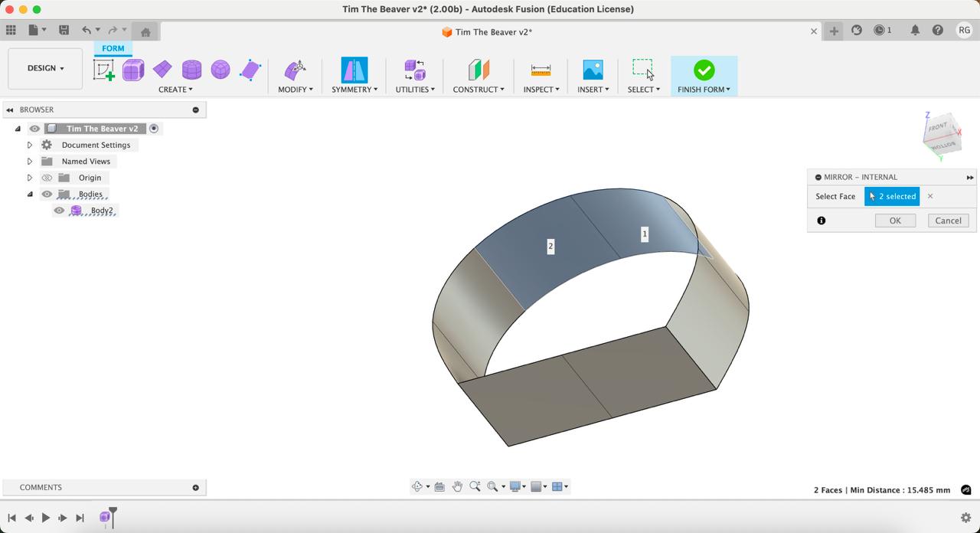
Task: Expand the Document Settings node
Action: (30, 146)
